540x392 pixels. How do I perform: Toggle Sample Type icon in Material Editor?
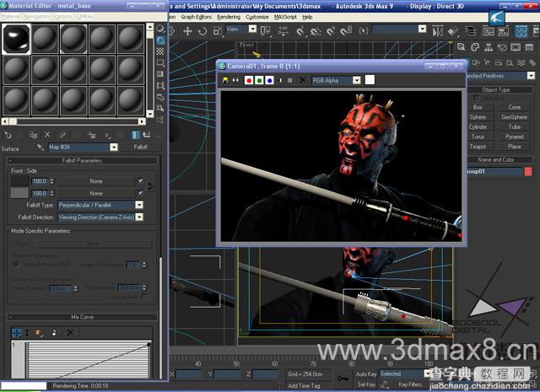[160, 29]
